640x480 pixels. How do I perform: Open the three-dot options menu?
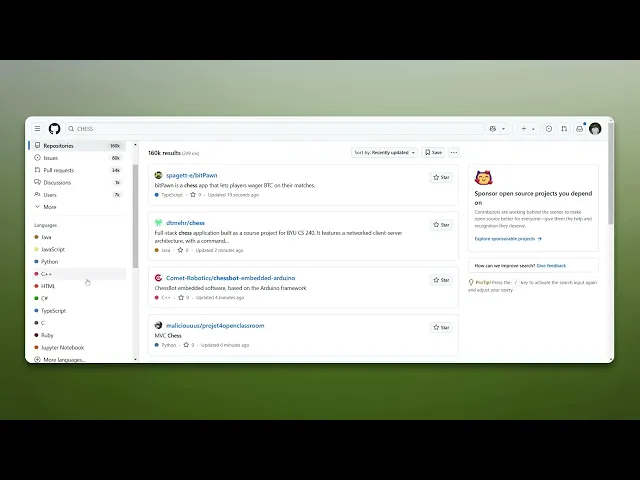pyautogui.click(x=454, y=152)
